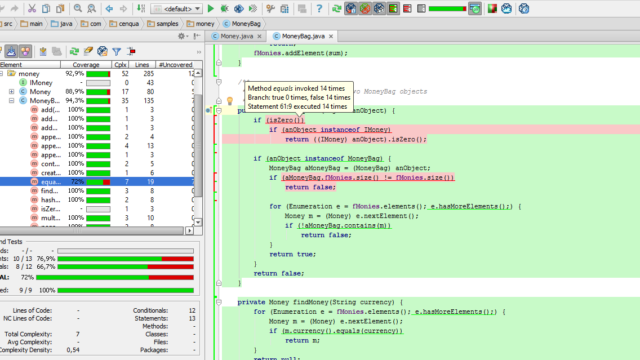
Task: Toggle the colored balls view button
Action: [25, 51]
